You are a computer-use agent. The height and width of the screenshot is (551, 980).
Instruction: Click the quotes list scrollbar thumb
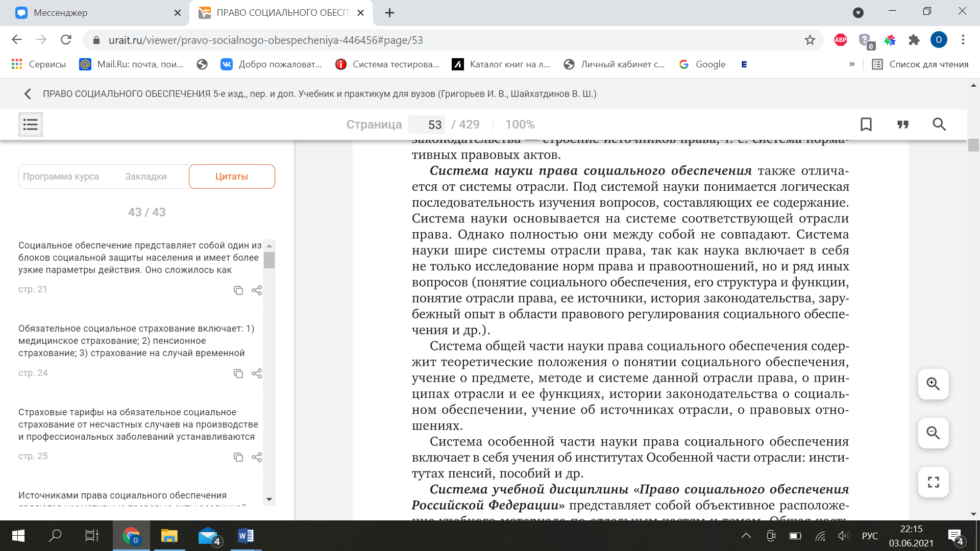(269, 260)
